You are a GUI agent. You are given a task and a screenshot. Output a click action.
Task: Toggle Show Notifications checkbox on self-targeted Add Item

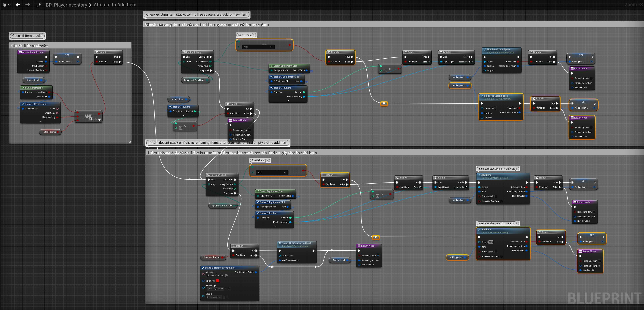tap(501, 257)
